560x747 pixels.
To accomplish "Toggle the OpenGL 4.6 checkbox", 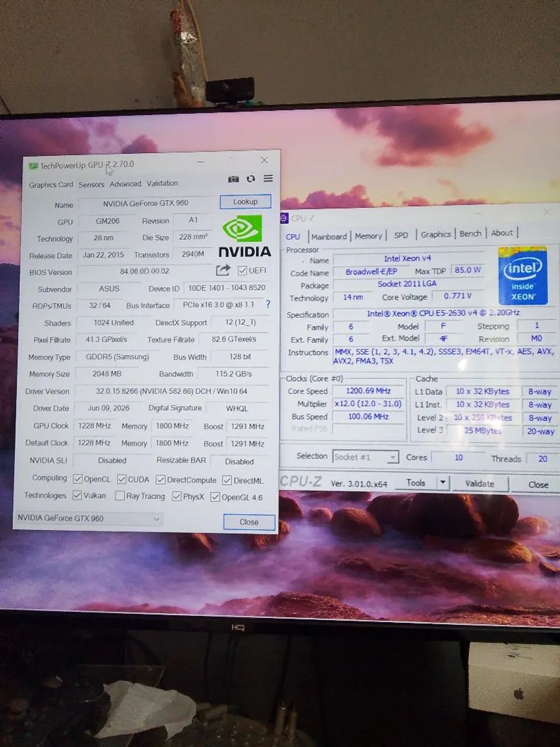I will click(x=215, y=497).
